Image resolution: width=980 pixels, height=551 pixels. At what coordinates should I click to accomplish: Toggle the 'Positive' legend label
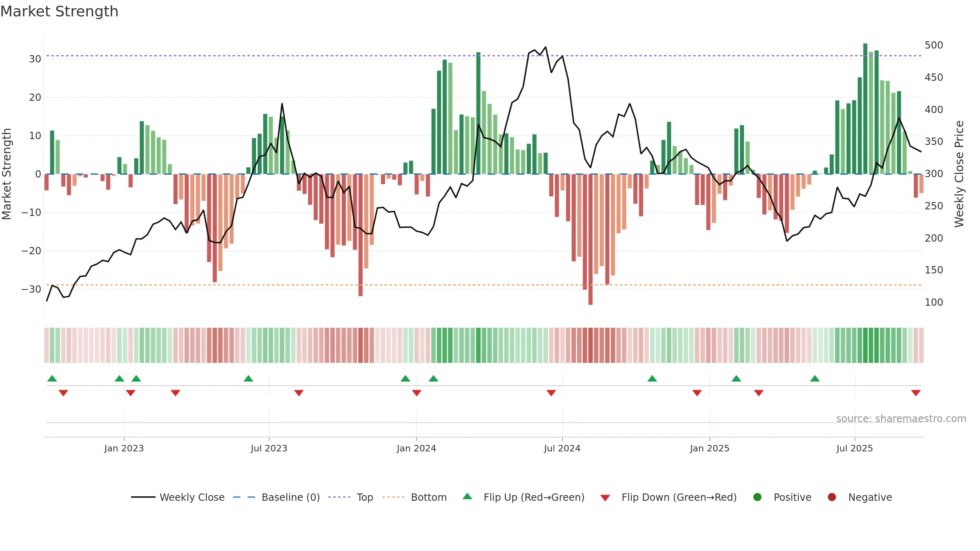click(793, 498)
